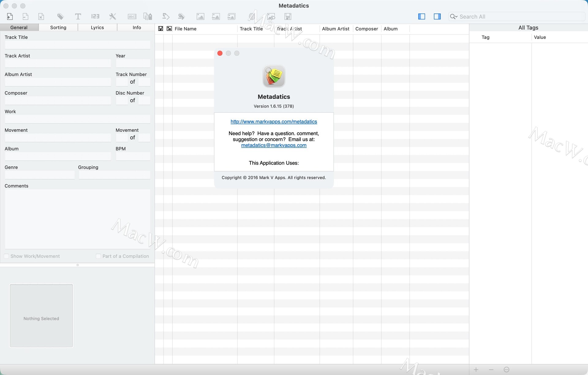This screenshot has height=375, width=588.
Task: Click the tag icon in toolbar
Action: pyautogui.click(x=60, y=17)
